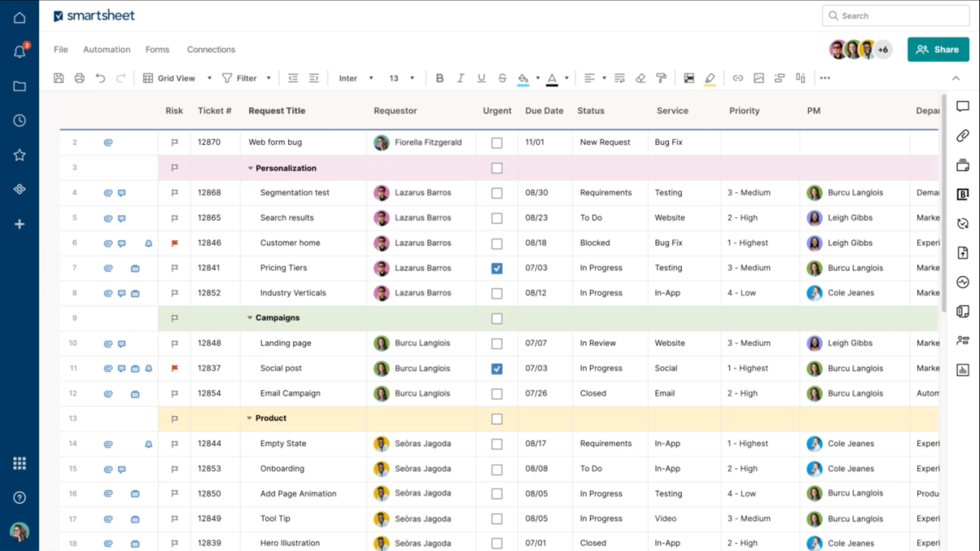The width and height of the screenshot is (980, 551).
Task: Check the Urgent checkbox for Landing page
Action: (x=497, y=344)
